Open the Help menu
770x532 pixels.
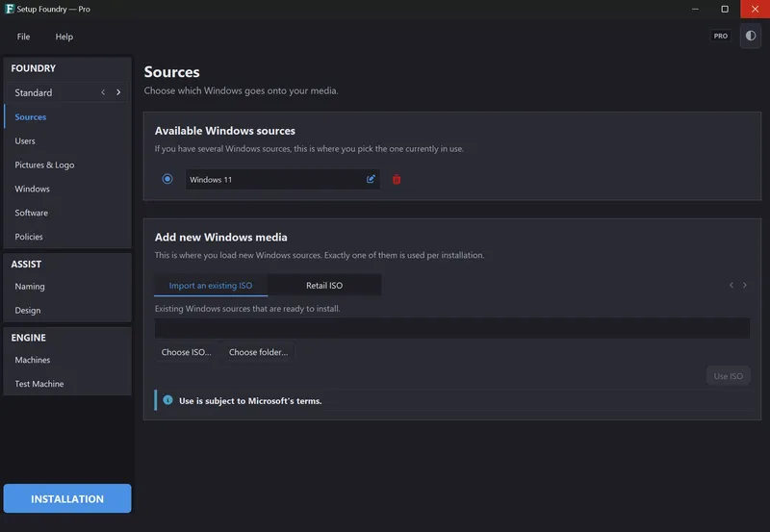pyautogui.click(x=64, y=37)
